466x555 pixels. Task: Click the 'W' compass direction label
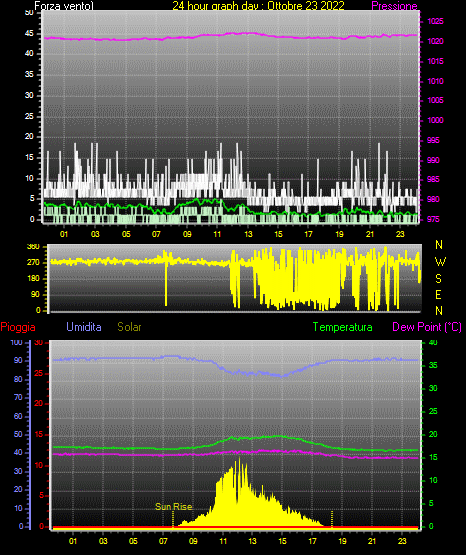click(x=440, y=262)
